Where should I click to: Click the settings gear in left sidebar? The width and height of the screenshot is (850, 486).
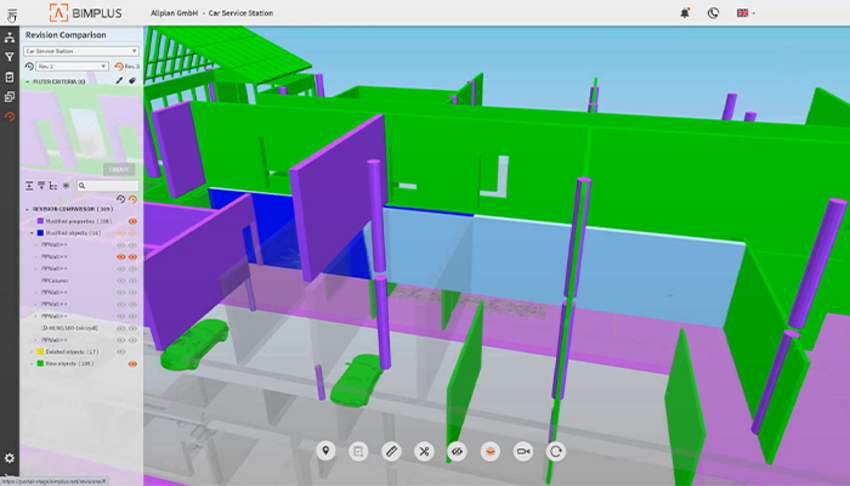pyautogui.click(x=10, y=458)
